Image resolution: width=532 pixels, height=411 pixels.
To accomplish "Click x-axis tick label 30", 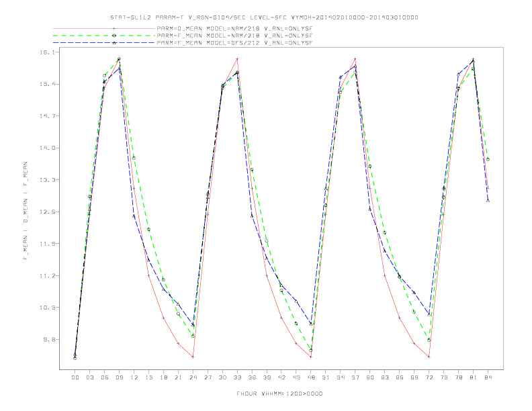I will (x=222, y=377).
